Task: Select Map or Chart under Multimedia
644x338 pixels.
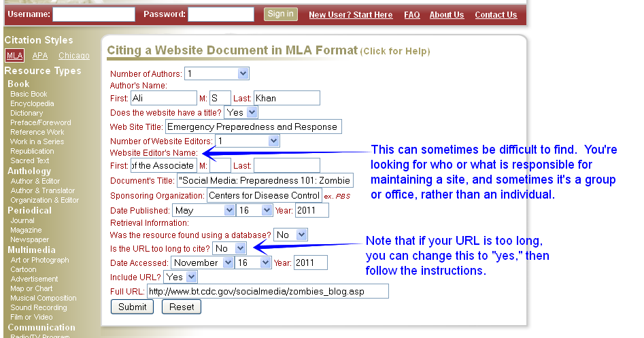Action: click(32, 288)
